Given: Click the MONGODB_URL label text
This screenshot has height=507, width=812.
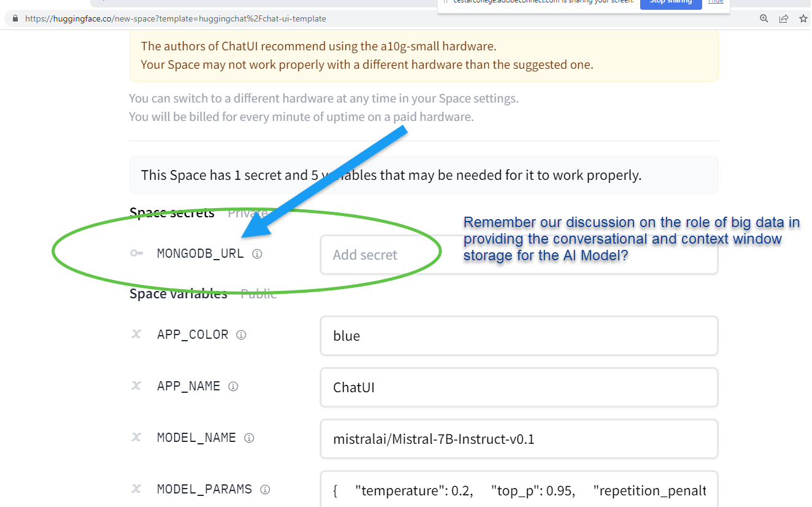Looking at the screenshot, I should 200,253.
